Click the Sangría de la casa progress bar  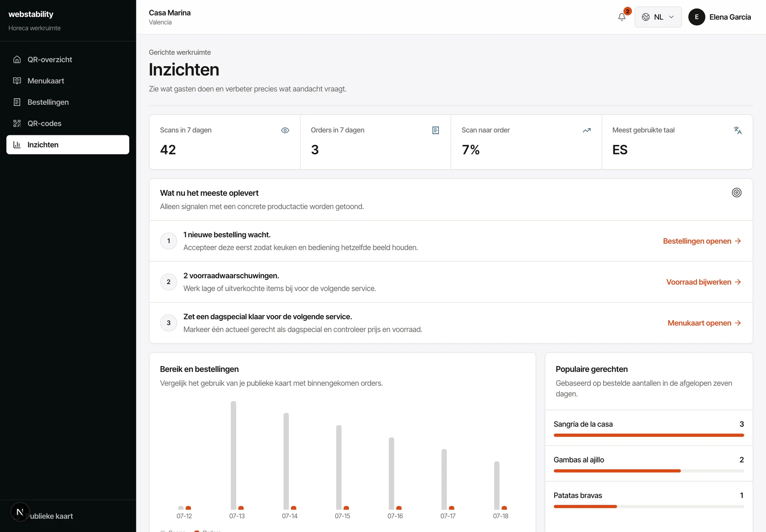tap(649, 435)
